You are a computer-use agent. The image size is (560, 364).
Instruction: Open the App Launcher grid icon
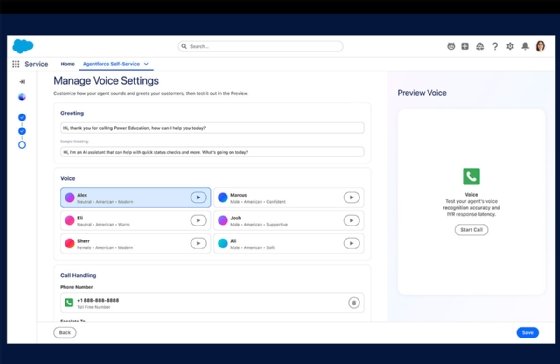point(16,64)
